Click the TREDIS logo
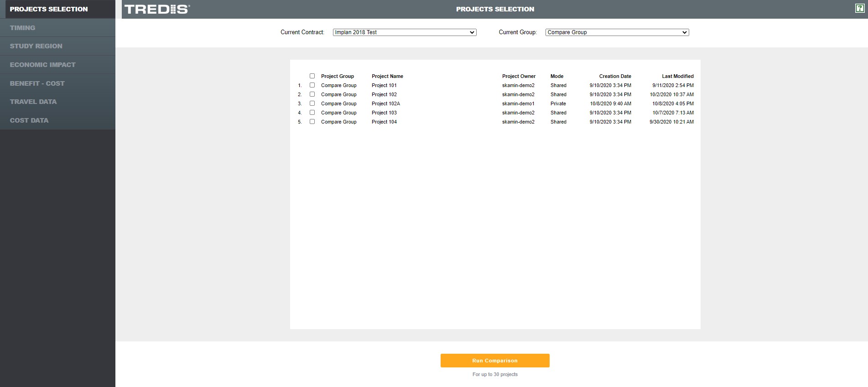The width and height of the screenshot is (868, 387). [157, 9]
